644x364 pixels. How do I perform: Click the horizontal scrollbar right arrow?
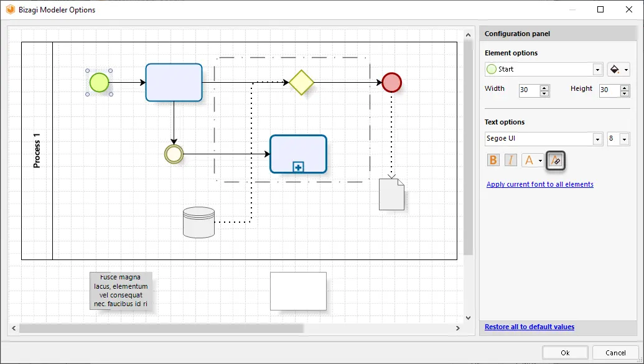click(x=457, y=329)
